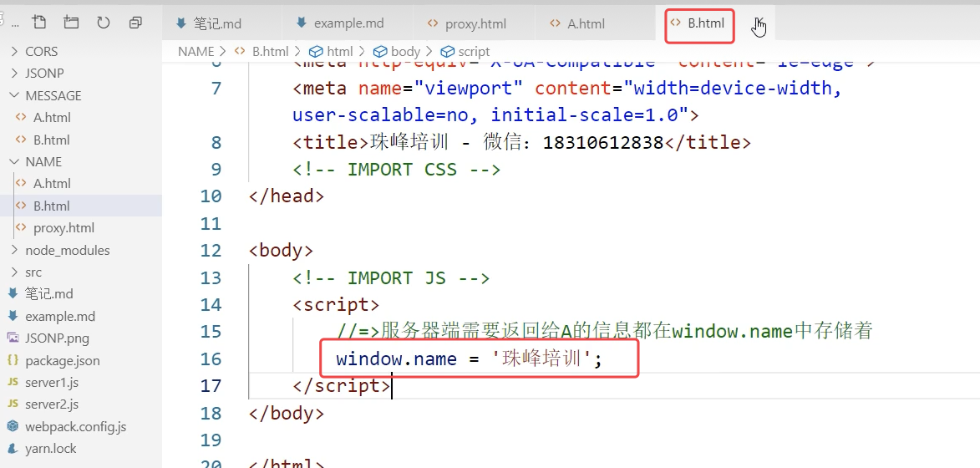Click the opening body tag on line 12

[281, 251]
